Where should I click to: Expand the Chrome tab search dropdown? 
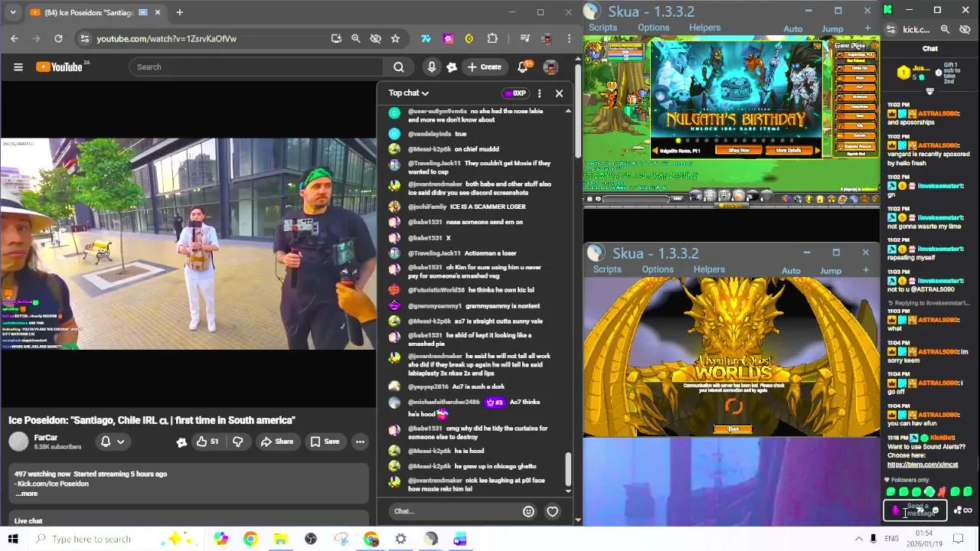pyautogui.click(x=13, y=12)
